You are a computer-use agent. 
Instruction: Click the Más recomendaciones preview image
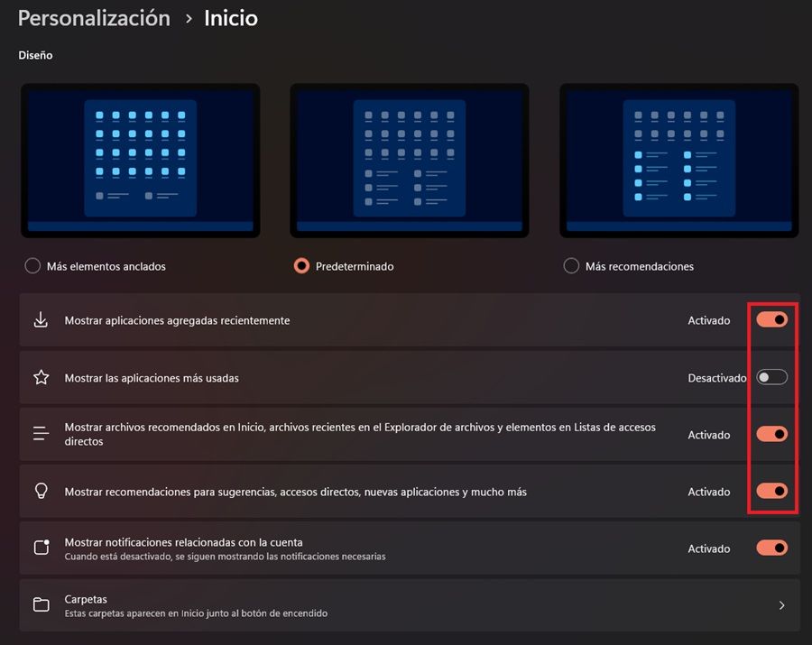[678, 160]
